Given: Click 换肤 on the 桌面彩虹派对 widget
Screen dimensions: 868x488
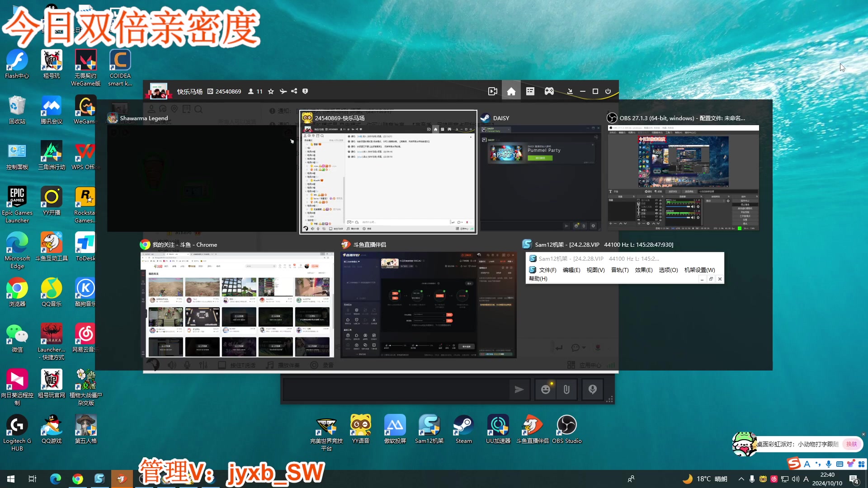Looking at the screenshot, I should (852, 444).
